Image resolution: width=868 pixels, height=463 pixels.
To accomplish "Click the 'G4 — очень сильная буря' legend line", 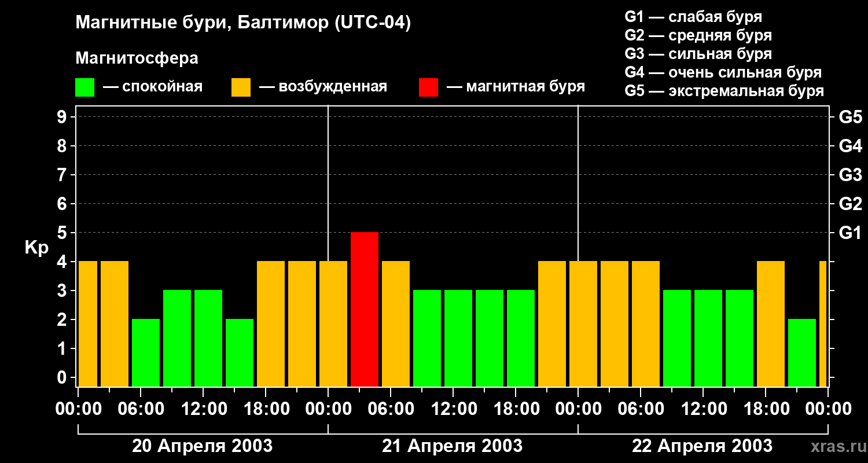I will [723, 72].
